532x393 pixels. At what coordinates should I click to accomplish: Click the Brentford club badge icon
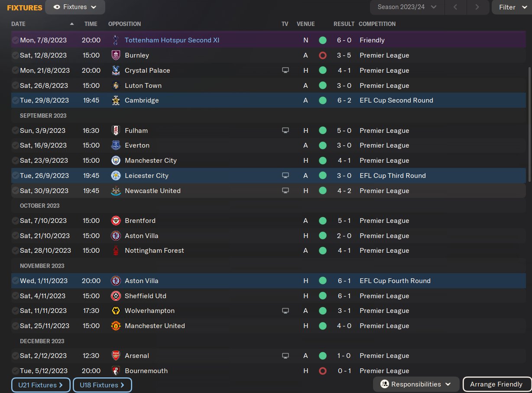[115, 221]
